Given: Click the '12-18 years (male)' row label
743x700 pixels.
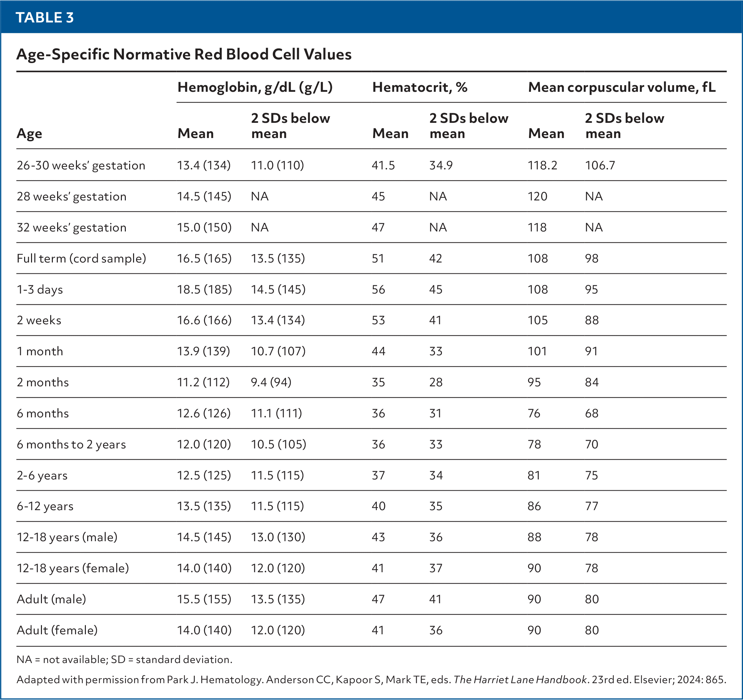Looking at the screenshot, I should coord(67,538).
